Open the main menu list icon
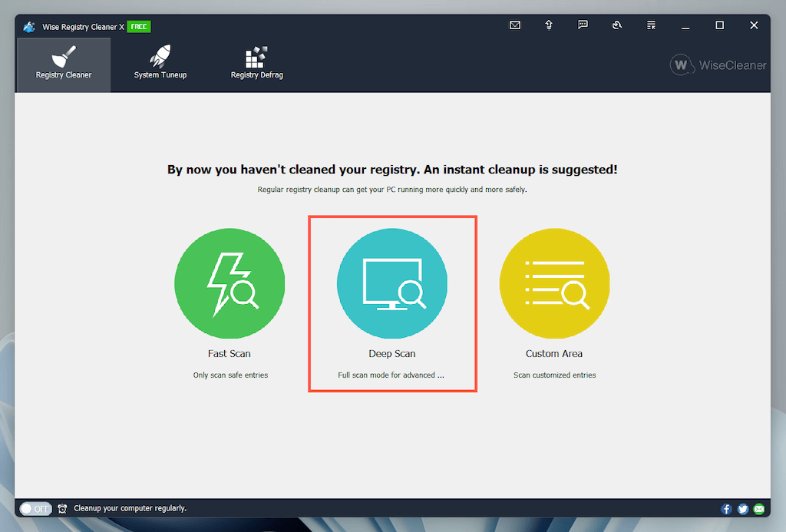 pos(651,25)
